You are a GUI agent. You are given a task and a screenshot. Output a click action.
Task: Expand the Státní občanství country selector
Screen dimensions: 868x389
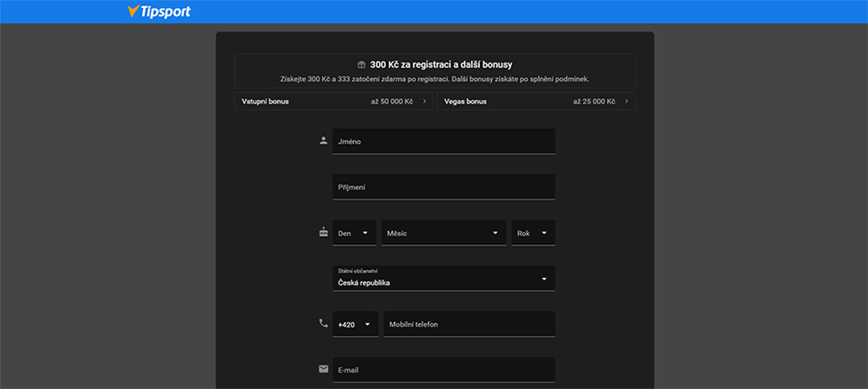pyautogui.click(x=444, y=279)
